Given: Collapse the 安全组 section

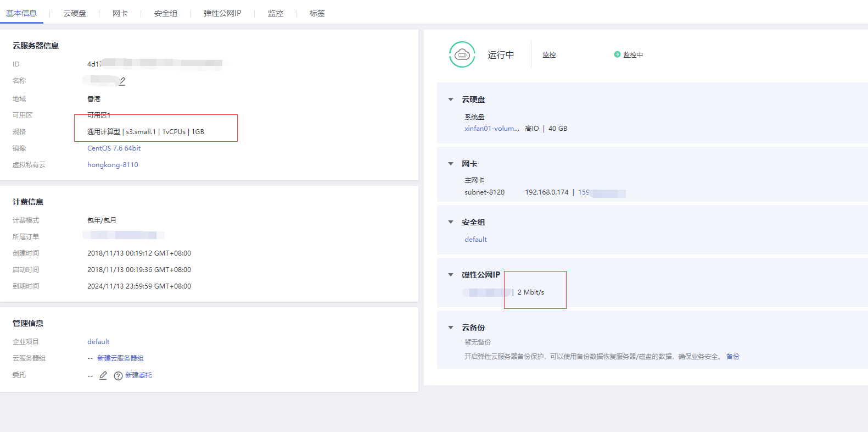Looking at the screenshot, I should [451, 222].
